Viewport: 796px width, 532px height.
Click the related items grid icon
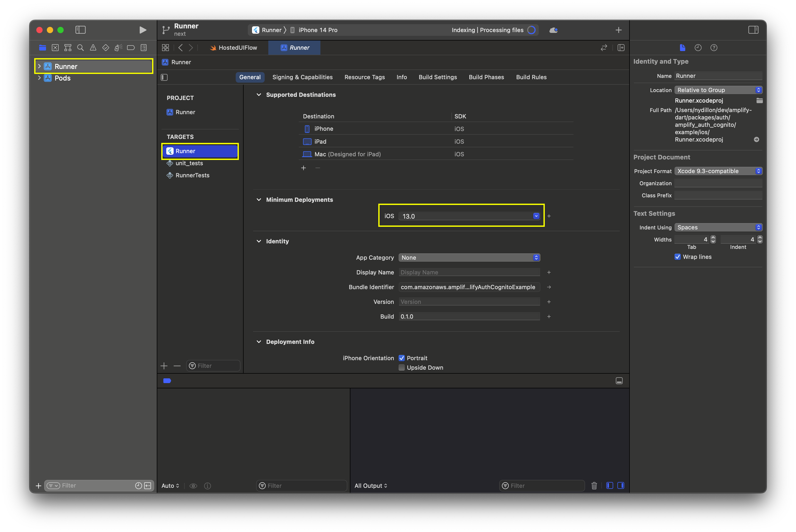coord(165,48)
